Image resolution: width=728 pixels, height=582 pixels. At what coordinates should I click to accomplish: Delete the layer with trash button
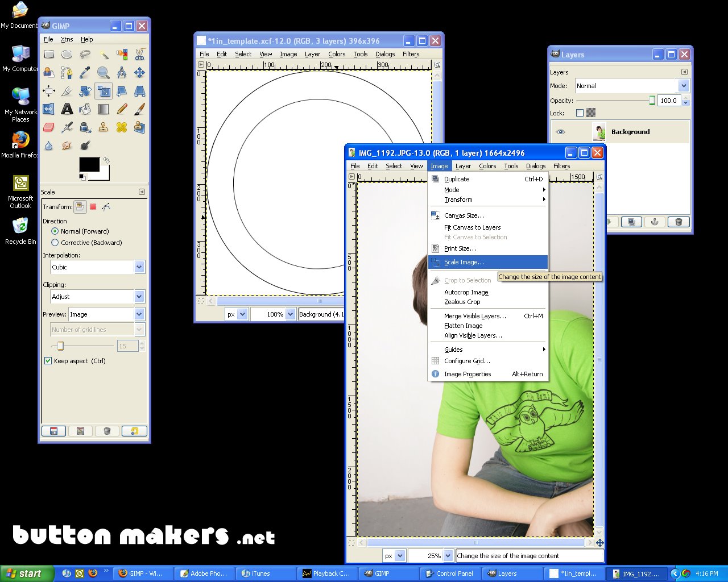coord(679,222)
